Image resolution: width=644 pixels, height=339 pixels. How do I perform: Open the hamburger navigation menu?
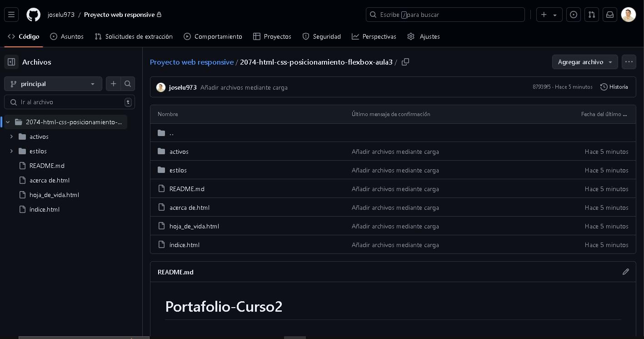click(11, 15)
